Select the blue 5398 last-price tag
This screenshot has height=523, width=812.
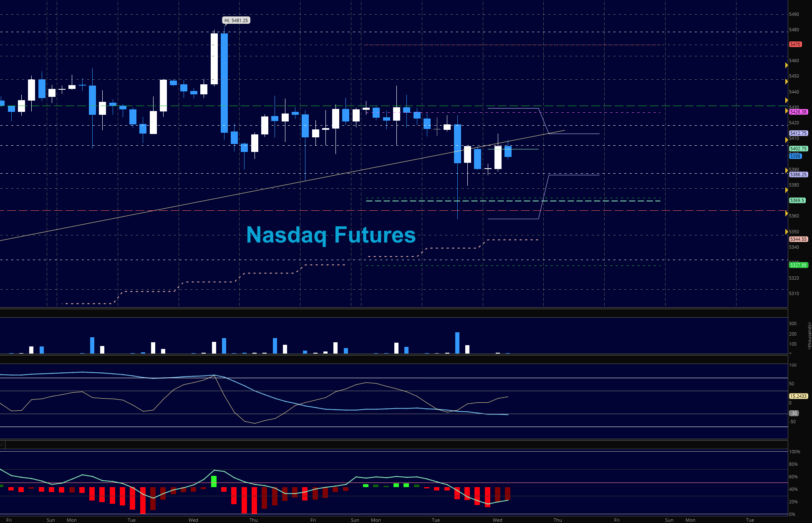[795, 156]
